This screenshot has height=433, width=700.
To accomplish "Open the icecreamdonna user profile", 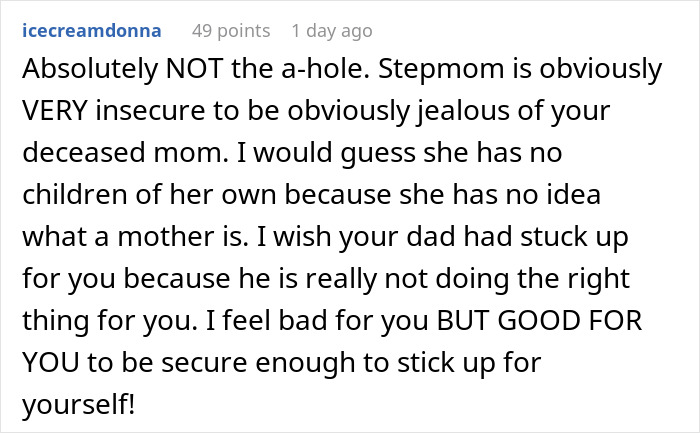I will [91, 30].
